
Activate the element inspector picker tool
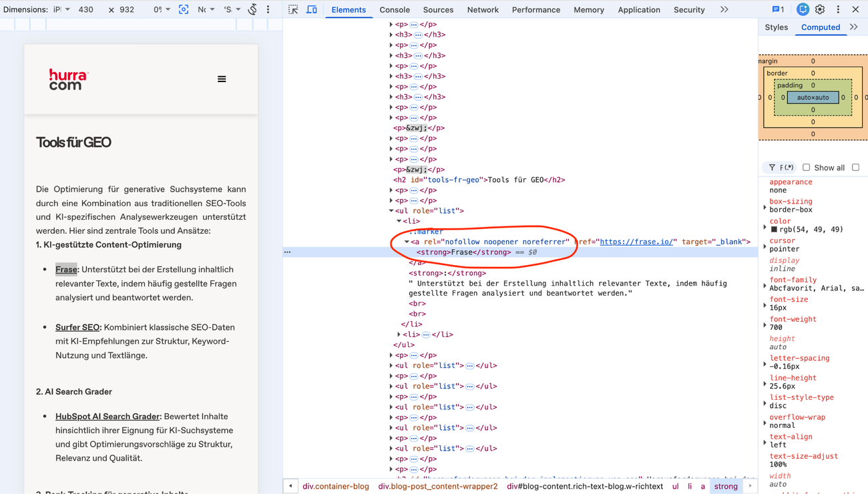click(293, 9)
